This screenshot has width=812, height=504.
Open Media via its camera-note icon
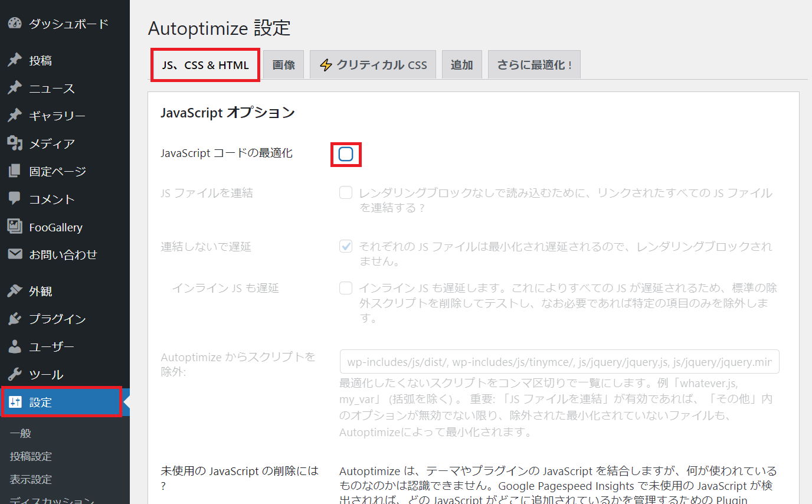tap(15, 143)
